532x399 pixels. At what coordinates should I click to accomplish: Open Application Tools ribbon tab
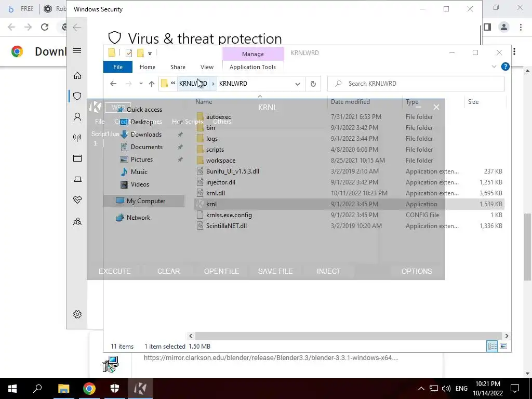(253, 67)
